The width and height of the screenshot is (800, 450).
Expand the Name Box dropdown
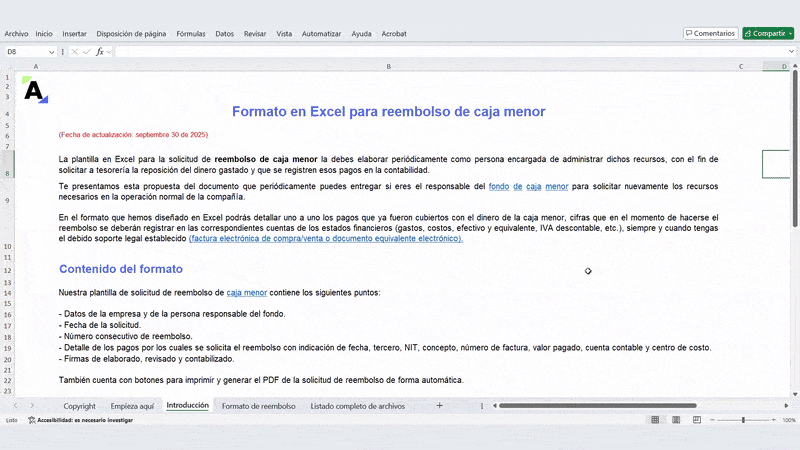coord(54,51)
